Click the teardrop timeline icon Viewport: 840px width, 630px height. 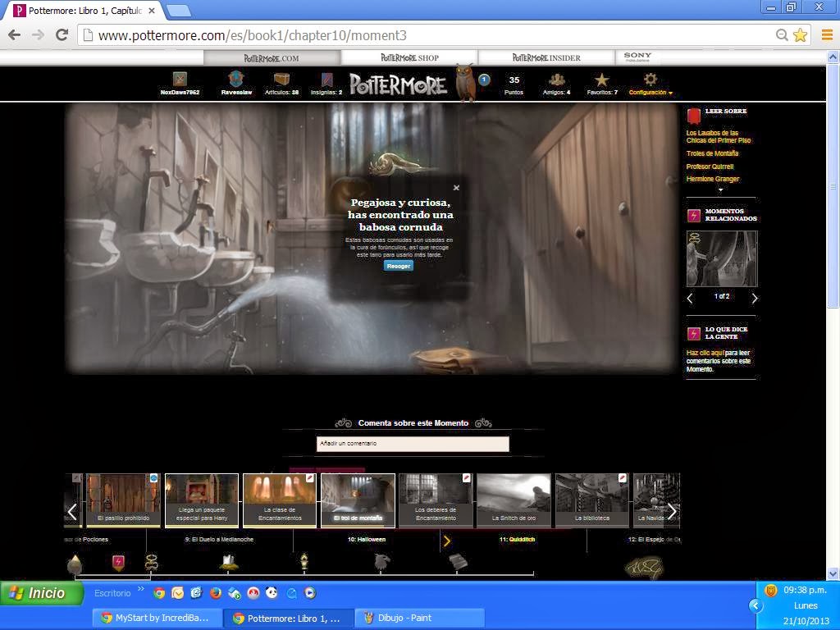tap(75, 564)
